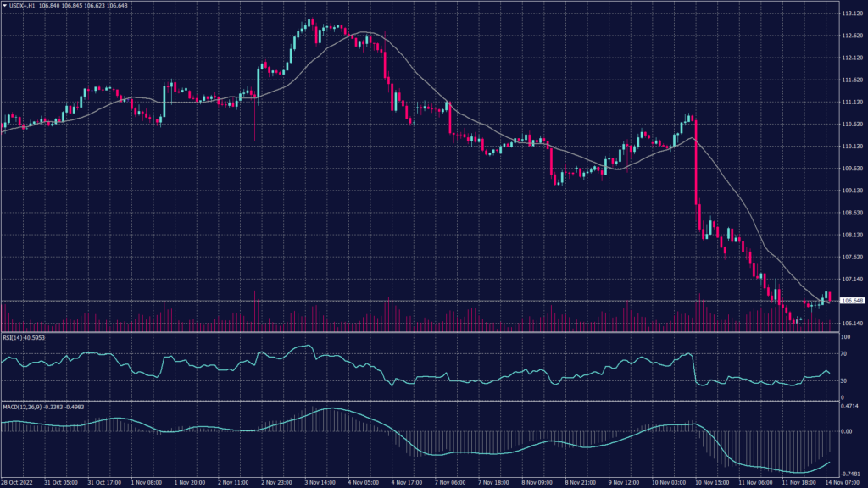
Task: Click the 28 Oct 2022 date label
Action: (16, 482)
